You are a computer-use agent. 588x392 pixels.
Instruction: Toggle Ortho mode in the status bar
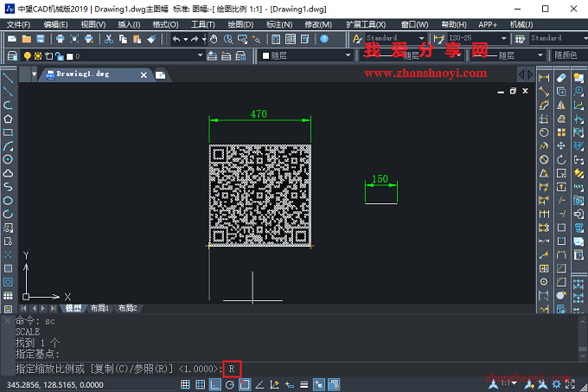pos(214,384)
